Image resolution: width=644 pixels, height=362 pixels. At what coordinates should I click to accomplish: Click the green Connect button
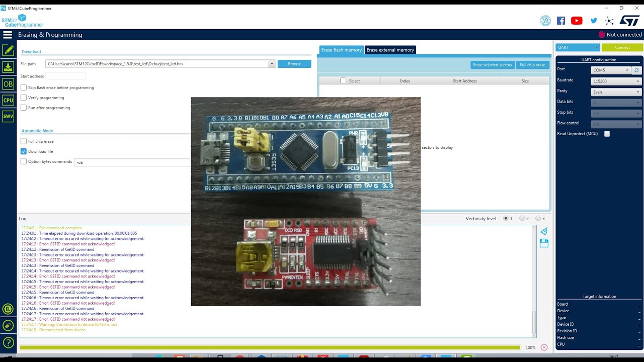(x=622, y=47)
